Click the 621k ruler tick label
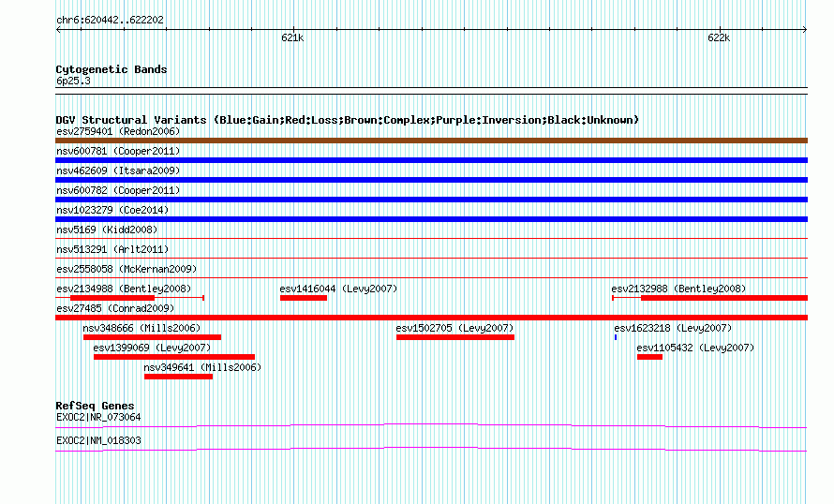 pyautogui.click(x=292, y=37)
